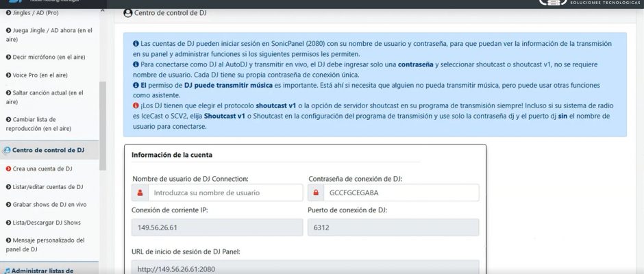Click arrow icon beside Voice Pro
The image size is (644, 274).
(9, 75)
